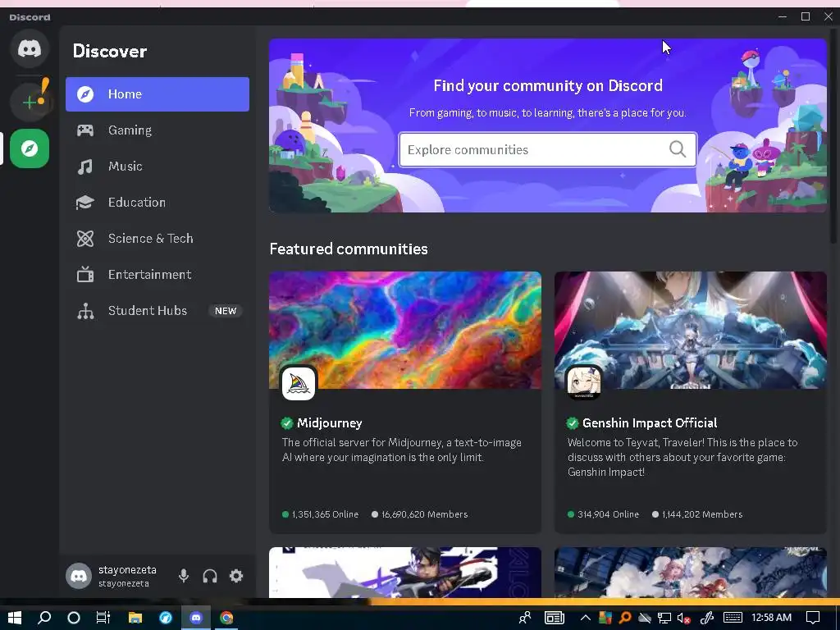
Task: Open the Science & Tech category
Action: pyautogui.click(x=157, y=239)
